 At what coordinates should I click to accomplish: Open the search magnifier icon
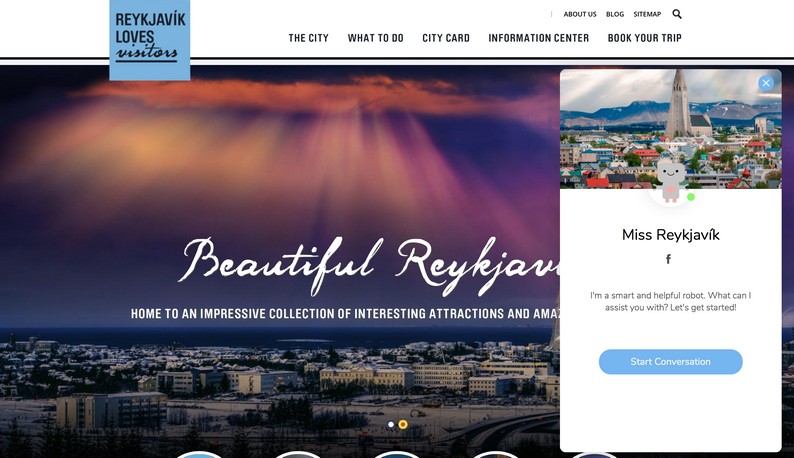(x=677, y=14)
